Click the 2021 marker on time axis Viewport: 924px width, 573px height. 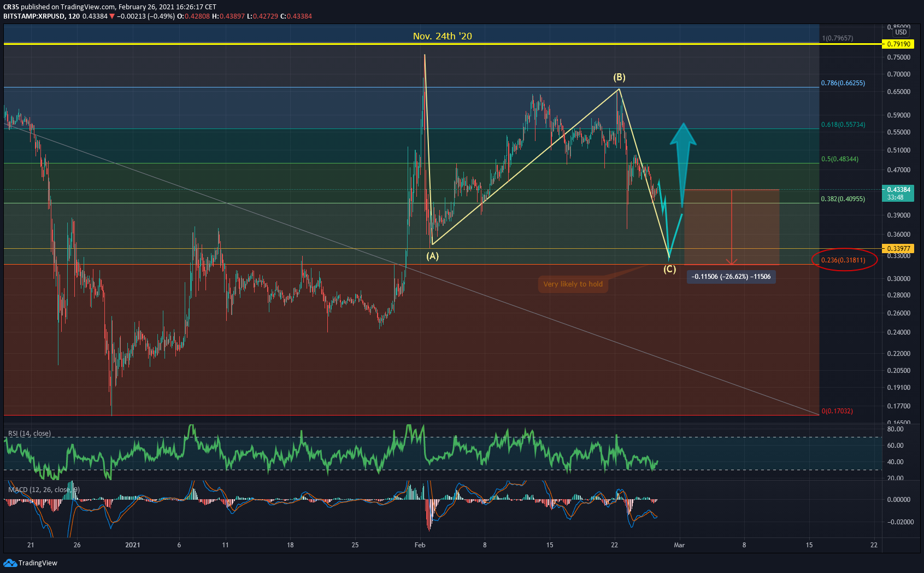(x=133, y=545)
